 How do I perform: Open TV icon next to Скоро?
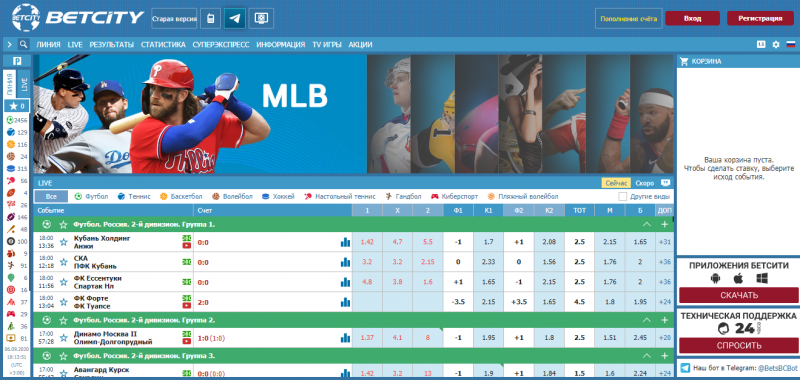tap(665, 183)
